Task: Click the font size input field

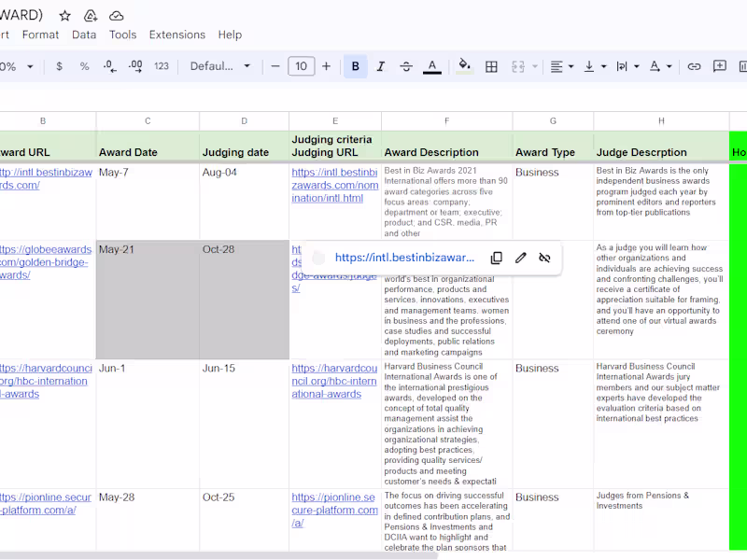Action: (x=301, y=66)
